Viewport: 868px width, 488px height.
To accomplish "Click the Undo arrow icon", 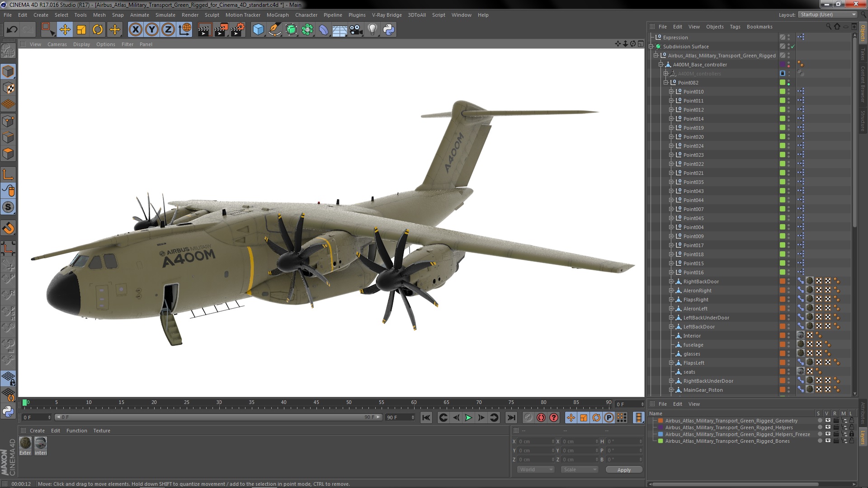I will point(12,30).
